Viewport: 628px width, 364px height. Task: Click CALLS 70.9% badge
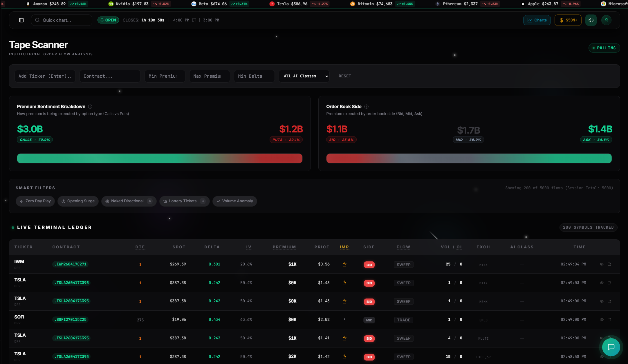coord(35,140)
